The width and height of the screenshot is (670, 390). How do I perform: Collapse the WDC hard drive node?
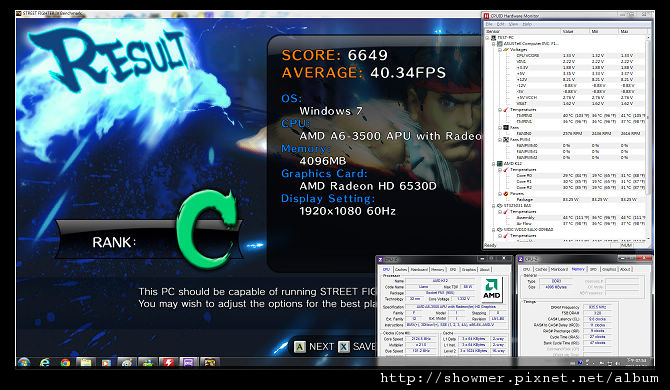point(494,229)
